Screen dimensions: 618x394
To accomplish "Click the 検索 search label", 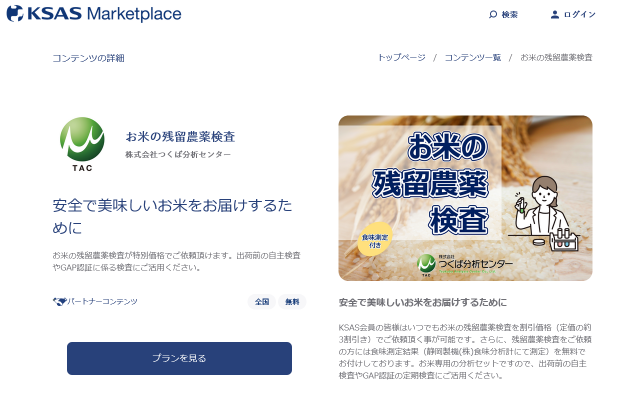I will [509, 15].
